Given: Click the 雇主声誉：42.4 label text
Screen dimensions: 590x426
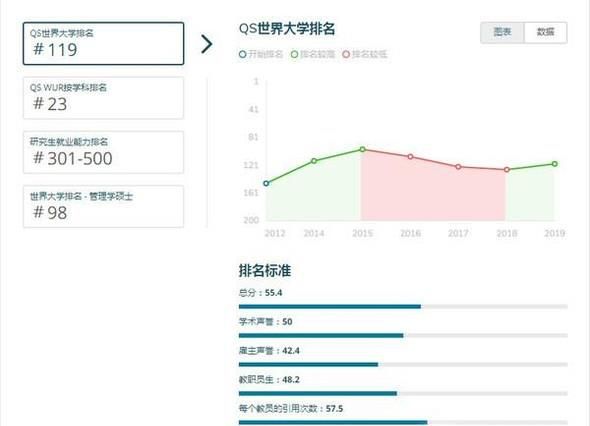Looking at the screenshot, I should 269,351.
